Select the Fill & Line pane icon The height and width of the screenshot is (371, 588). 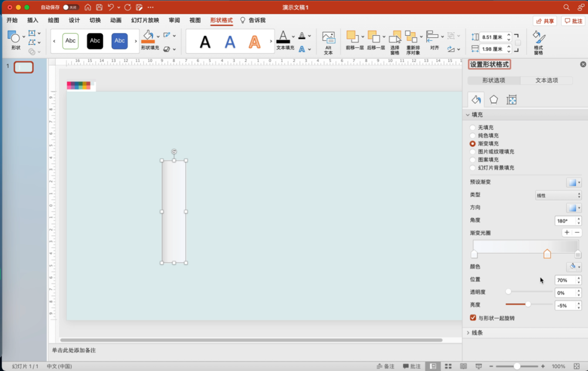pos(476,100)
